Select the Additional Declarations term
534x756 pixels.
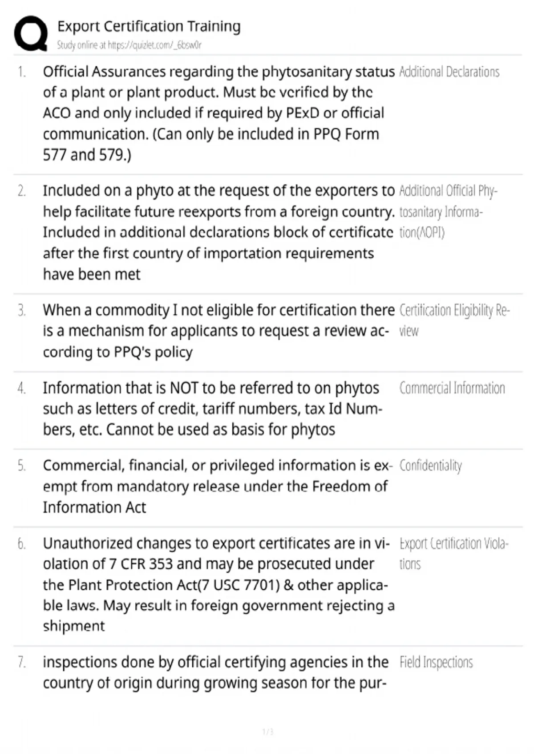tap(449, 72)
